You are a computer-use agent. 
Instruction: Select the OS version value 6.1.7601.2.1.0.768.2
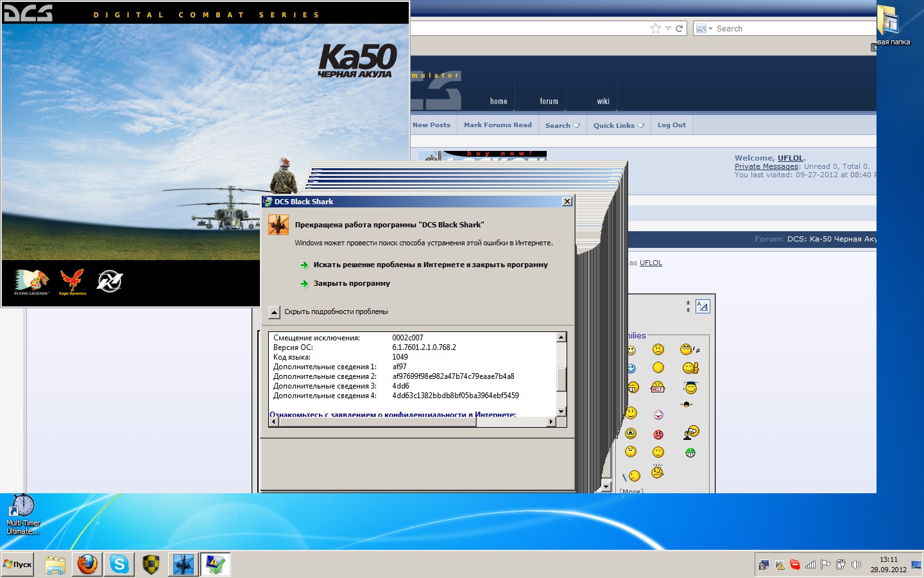coord(424,347)
